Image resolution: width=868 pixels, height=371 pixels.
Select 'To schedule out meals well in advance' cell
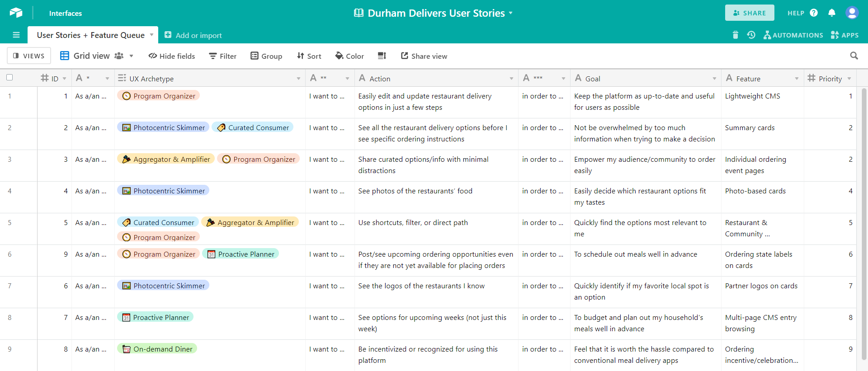[x=646, y=260]
